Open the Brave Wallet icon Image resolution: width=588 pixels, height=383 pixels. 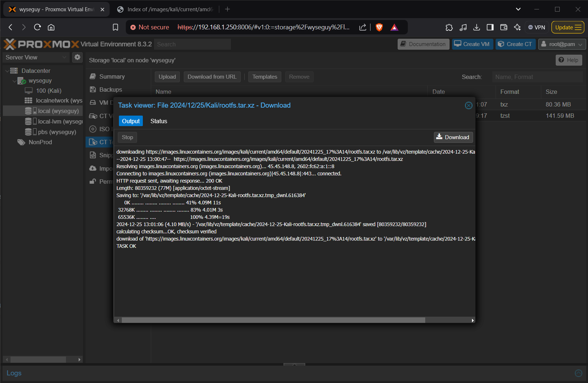[x=504, y=27]
